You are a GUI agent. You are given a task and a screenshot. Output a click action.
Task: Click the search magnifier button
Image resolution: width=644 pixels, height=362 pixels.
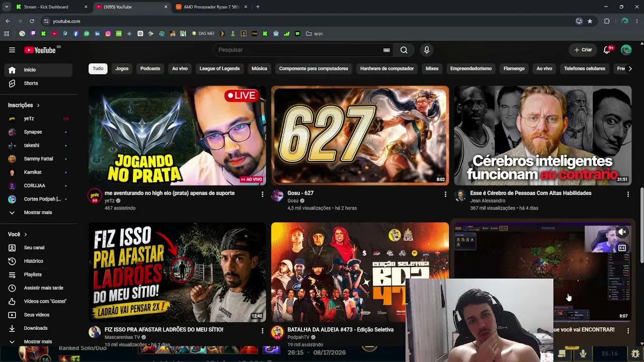(x=404, y=50)
